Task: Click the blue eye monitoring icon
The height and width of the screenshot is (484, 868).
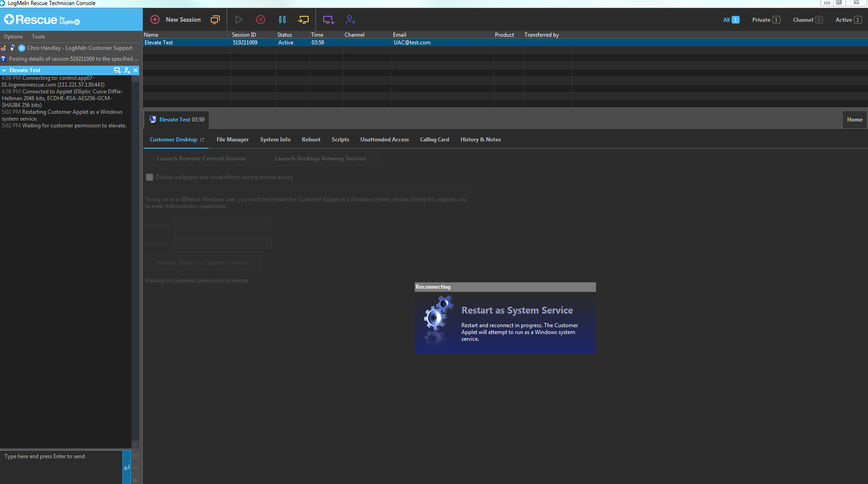Action: point(22,48)
